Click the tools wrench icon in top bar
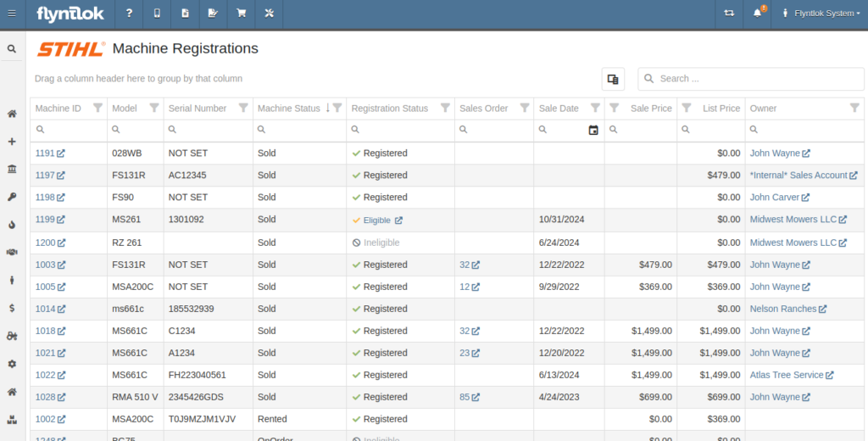 coord(269,14)
